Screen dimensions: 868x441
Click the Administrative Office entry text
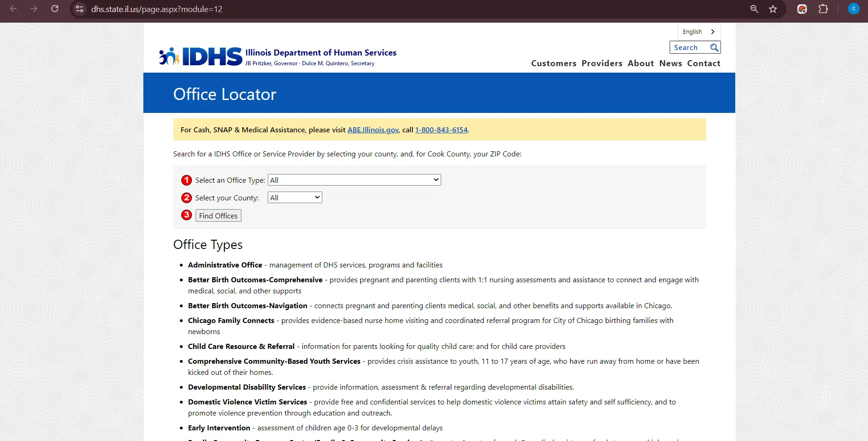225,265
